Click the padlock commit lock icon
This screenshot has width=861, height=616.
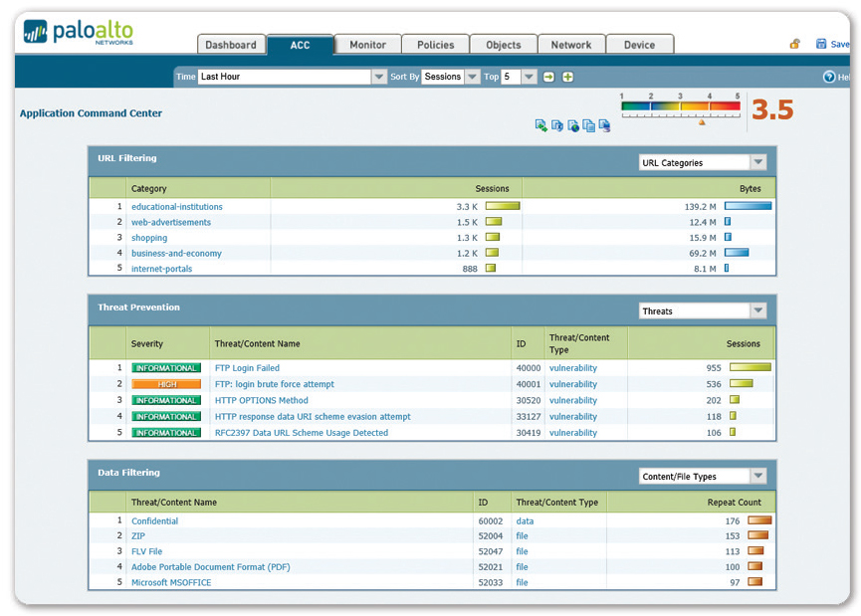794,44
